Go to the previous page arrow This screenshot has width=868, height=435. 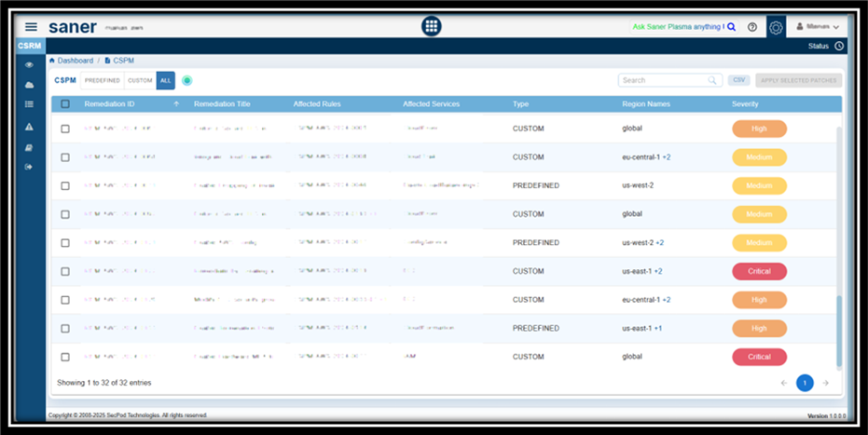coord(784,383)
